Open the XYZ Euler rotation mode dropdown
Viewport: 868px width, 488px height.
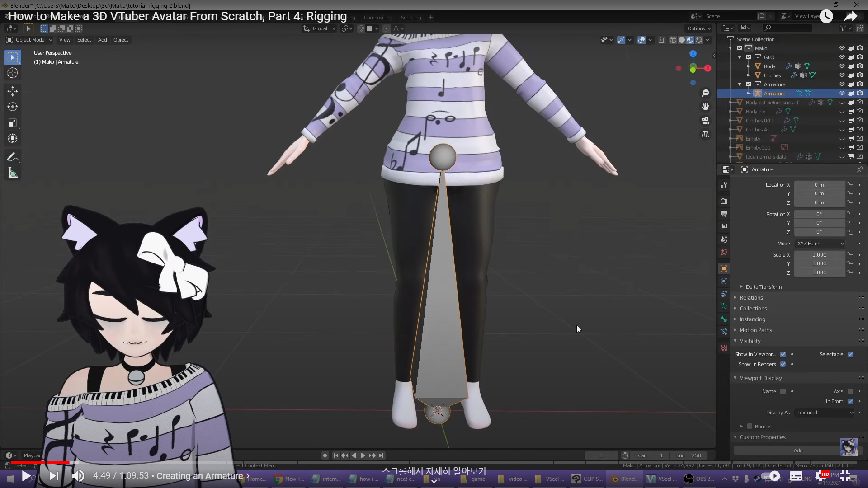click(820, 244)
